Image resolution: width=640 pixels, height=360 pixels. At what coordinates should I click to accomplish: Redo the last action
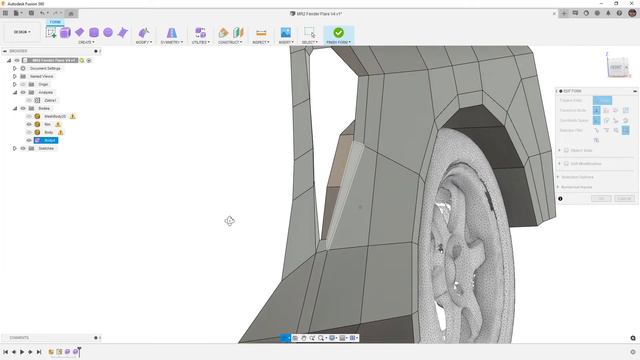click(56, 13)
